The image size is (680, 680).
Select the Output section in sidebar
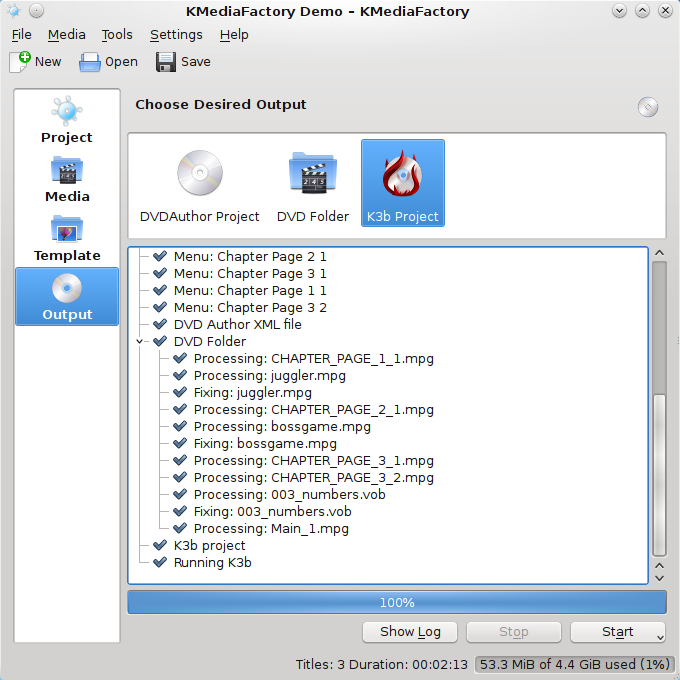tap(67, 297)
